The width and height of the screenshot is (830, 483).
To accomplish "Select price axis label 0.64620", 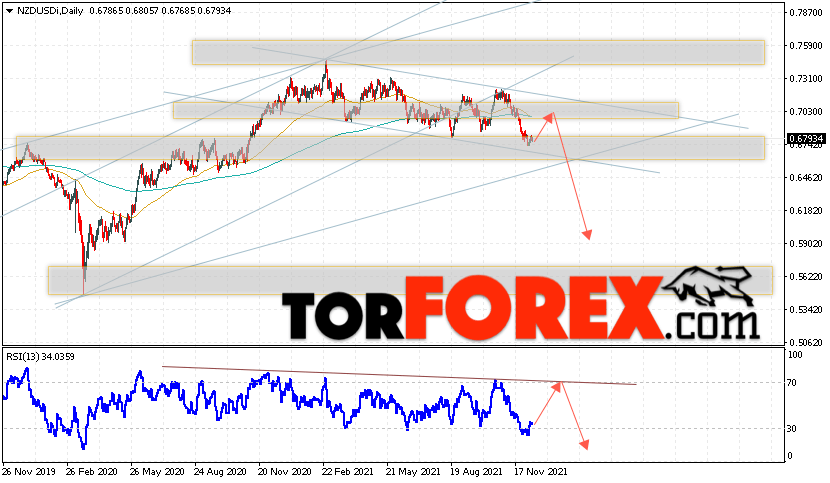I will [x=806, y=178].
